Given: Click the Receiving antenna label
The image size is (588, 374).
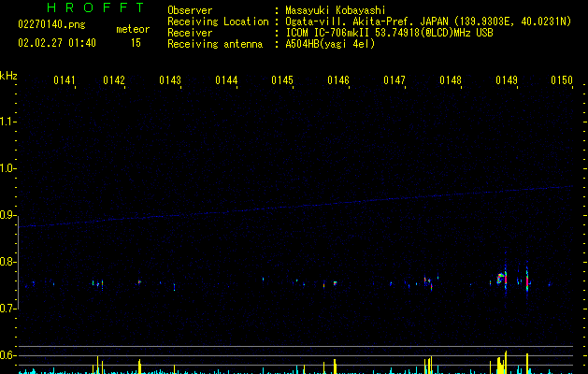Looking at the screenshot, I should tap(215, 44).
